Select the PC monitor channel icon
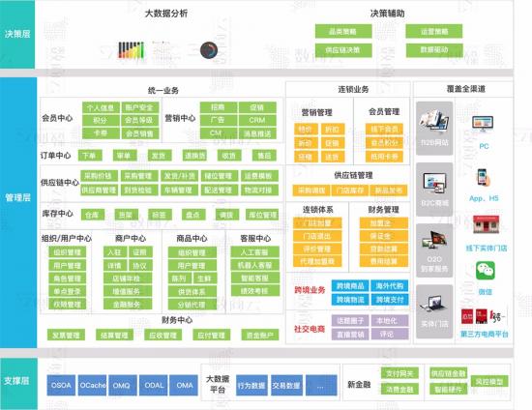532x410 pixels. tap(483, 124)
